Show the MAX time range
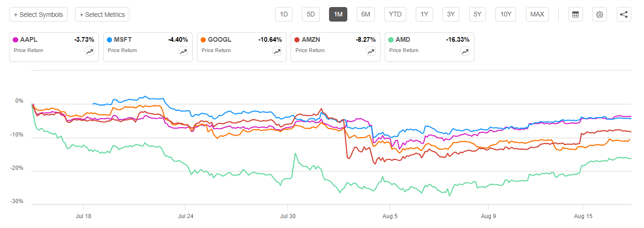Image resolution: width=644 pixels, height=228 pixels. coord(537,15)
